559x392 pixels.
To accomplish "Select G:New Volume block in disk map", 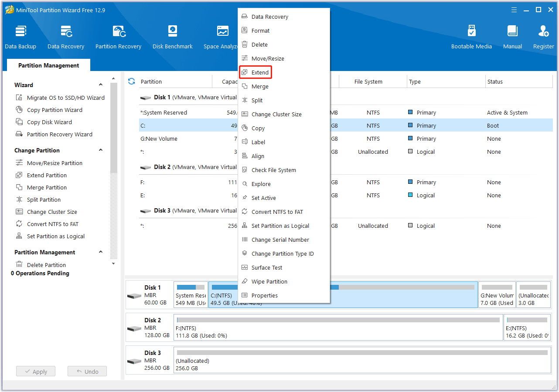I will pyautogui.click(x=497, y=295).
